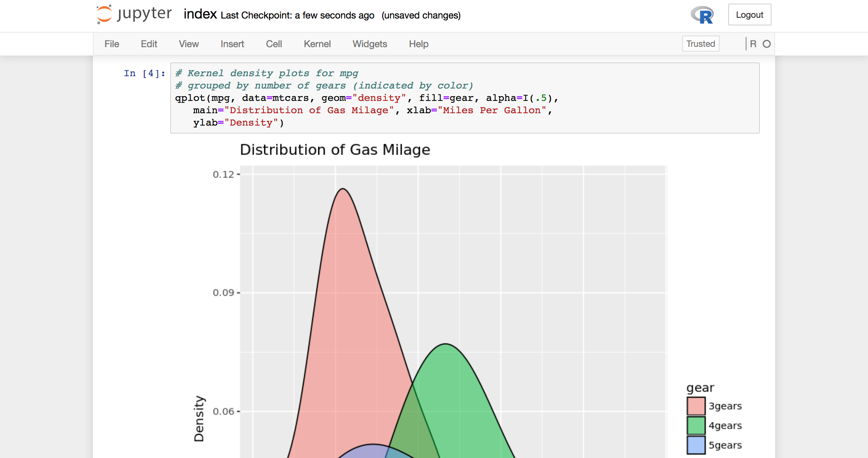The image size is (868, 458).
Task: Click the 0.06 y-axis tick label
Action: tap(224, 412)
